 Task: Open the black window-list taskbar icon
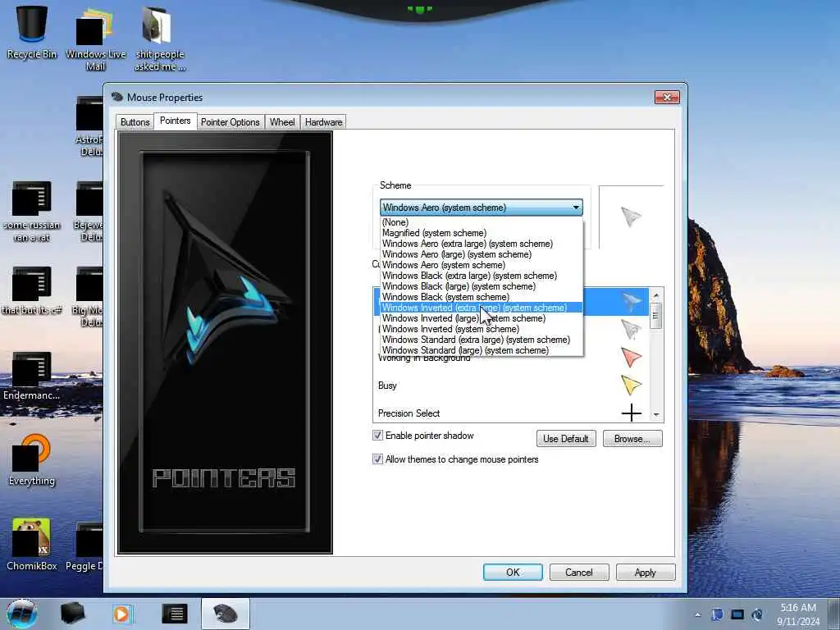tap(175, 614)
